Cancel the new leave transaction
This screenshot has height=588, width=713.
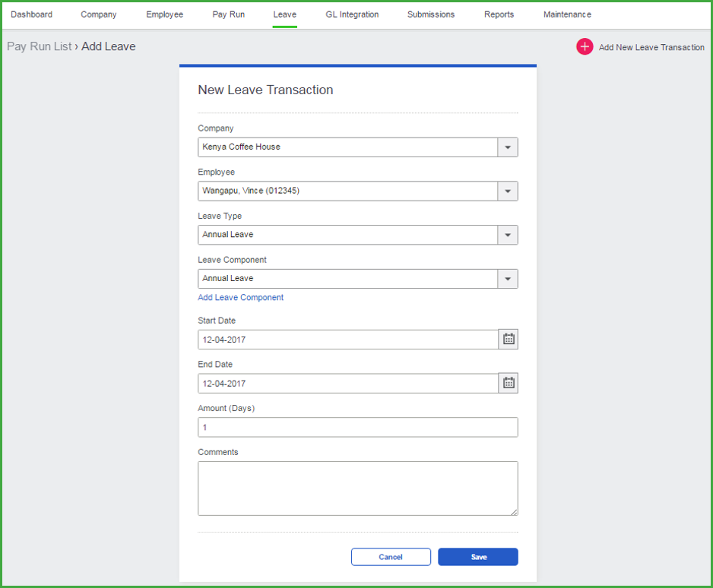pos(391,557)
